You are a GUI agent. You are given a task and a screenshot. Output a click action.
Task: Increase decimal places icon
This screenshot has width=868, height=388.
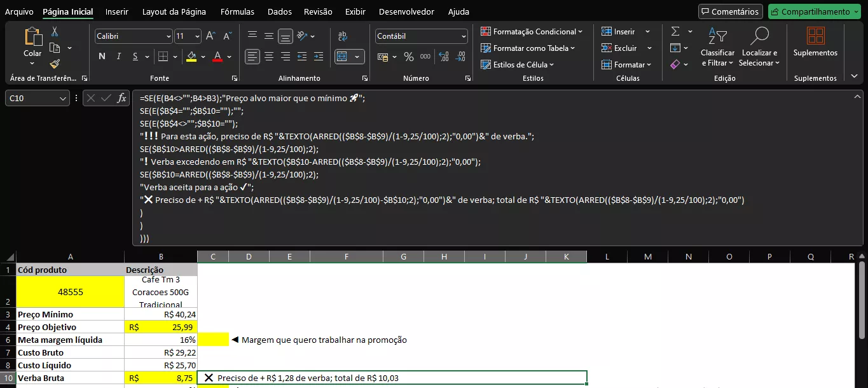coord(444,57)
